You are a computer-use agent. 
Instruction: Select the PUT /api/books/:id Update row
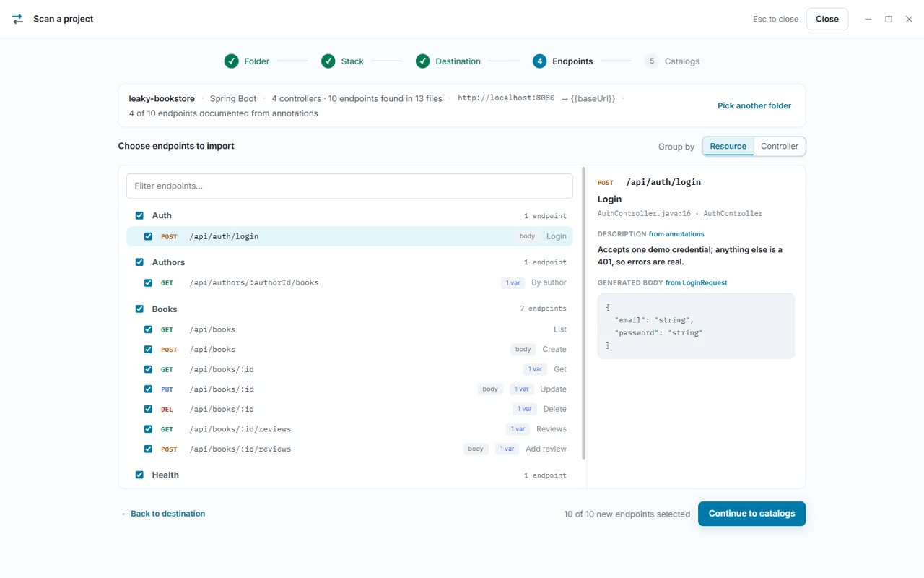pyautogui.click(x=349, y=389)
